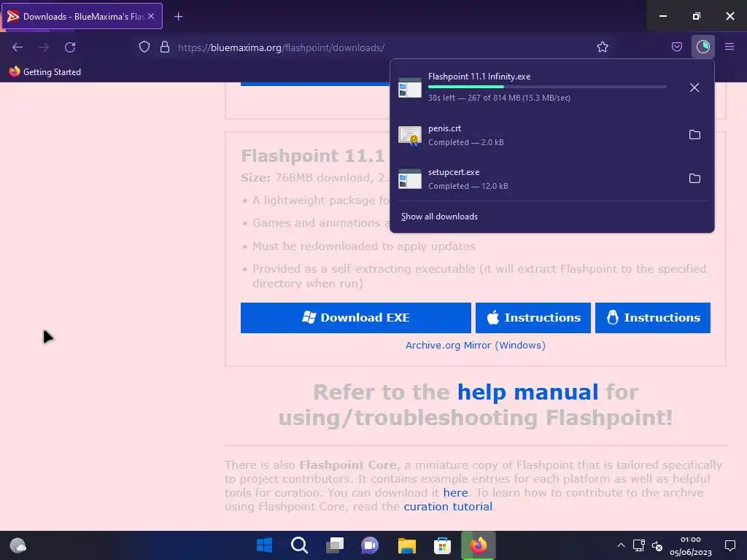Close the Downloads - BlueMaxima's tab

(151, 16)
